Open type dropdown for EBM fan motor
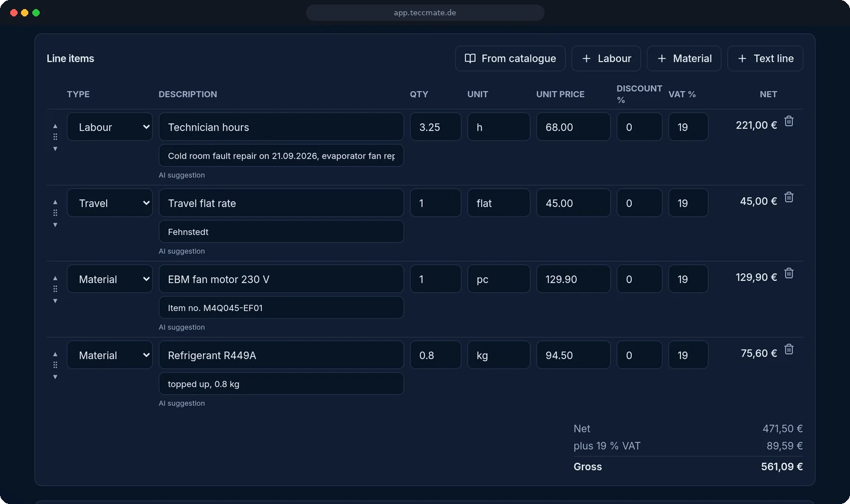 pyautogui.click(x=110, y=279)
